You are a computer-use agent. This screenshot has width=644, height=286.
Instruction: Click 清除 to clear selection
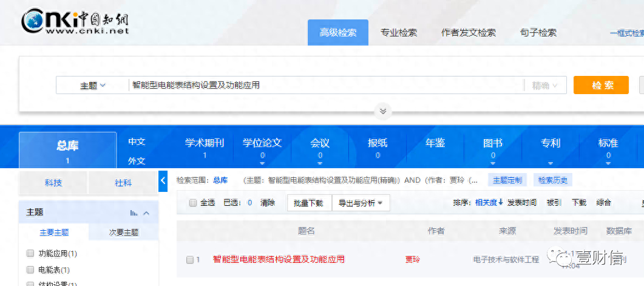[268, 203]
